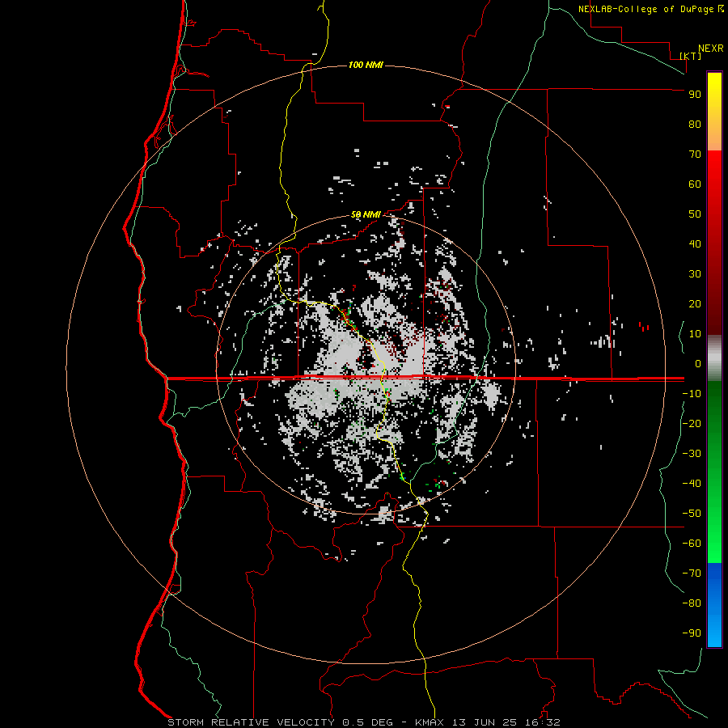Click the gray zero-velocity segment of the color bar

[x=714, y=358]
